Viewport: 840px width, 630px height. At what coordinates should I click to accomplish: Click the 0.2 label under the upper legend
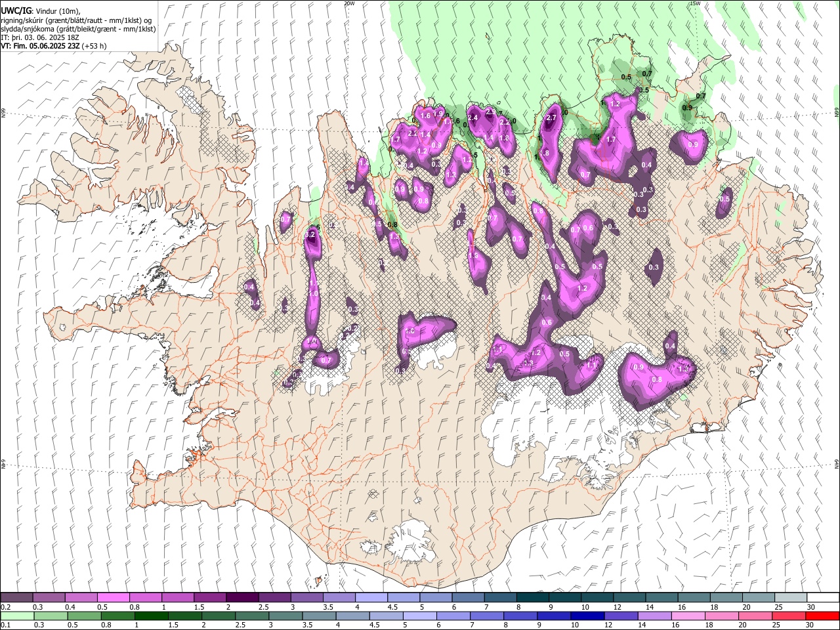click(x=6, y=607)
